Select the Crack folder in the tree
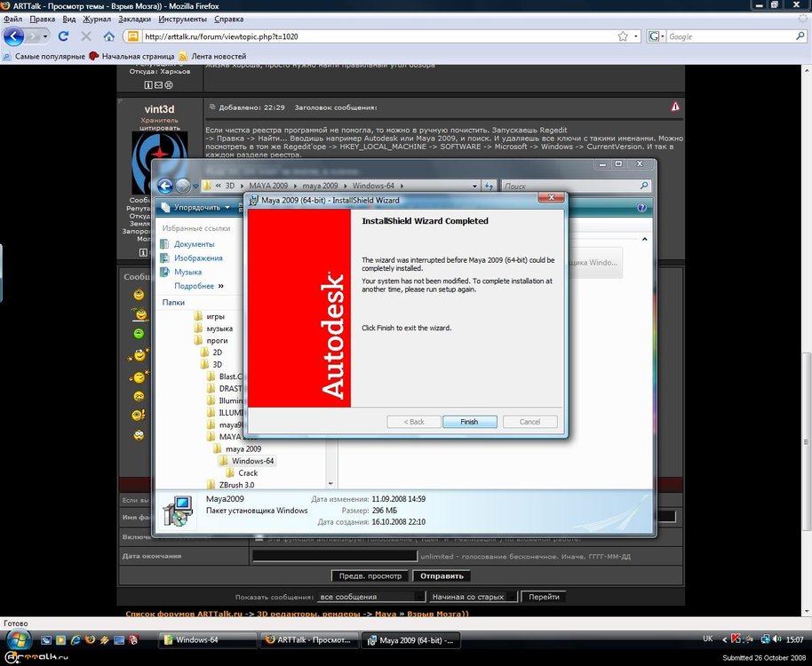The width and height of the screenshot is (812, 666). 248,473
